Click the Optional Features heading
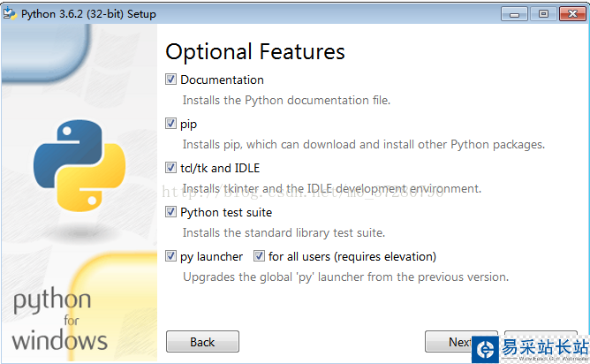 coord(255,51)
